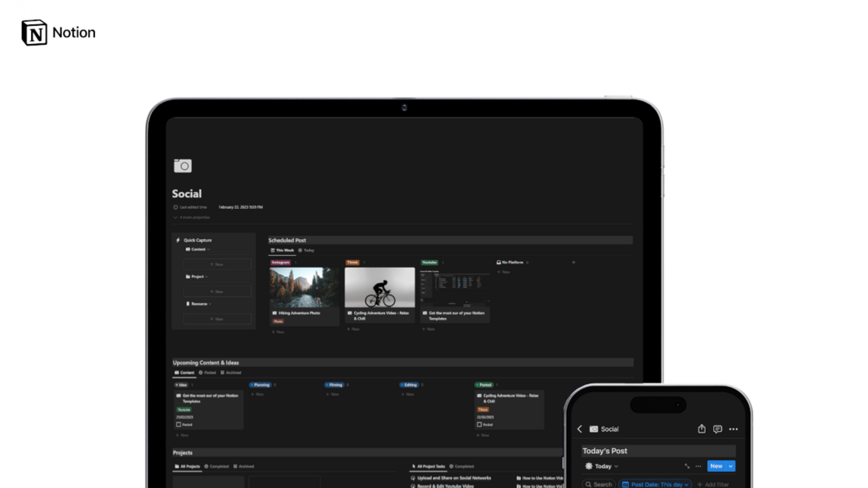Click the Notion logo icon
The width and height of the screenshot is (868, 488).
34,32
